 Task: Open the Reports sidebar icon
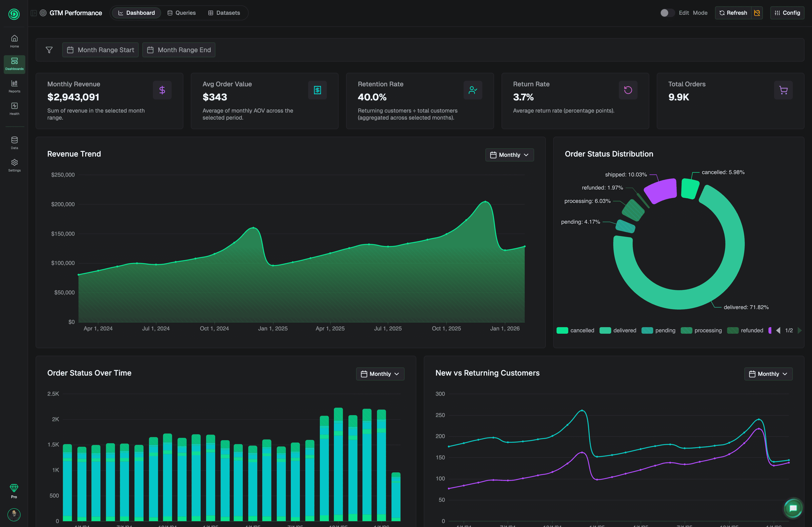tap(14, 86)
